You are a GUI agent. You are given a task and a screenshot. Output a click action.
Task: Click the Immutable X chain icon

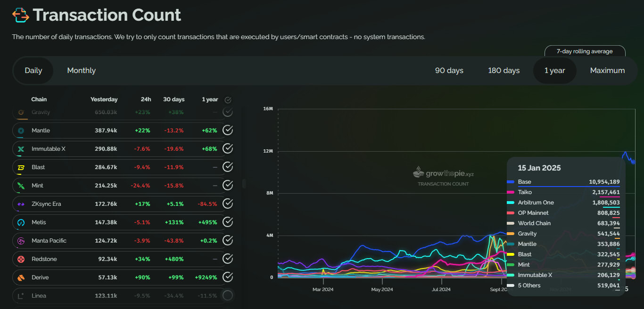[21, 149]
